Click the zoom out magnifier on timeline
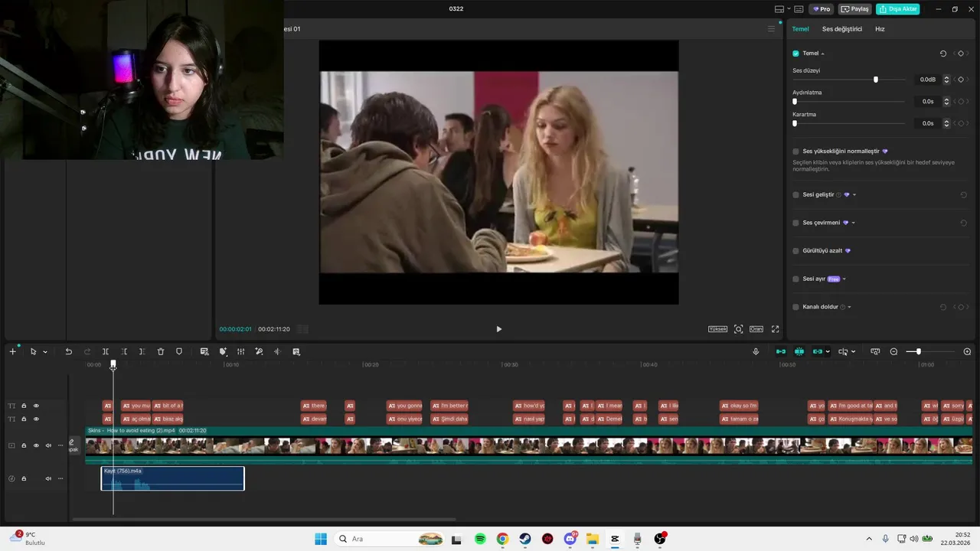This screenshot has width=980, height=551. click(893, 352)
